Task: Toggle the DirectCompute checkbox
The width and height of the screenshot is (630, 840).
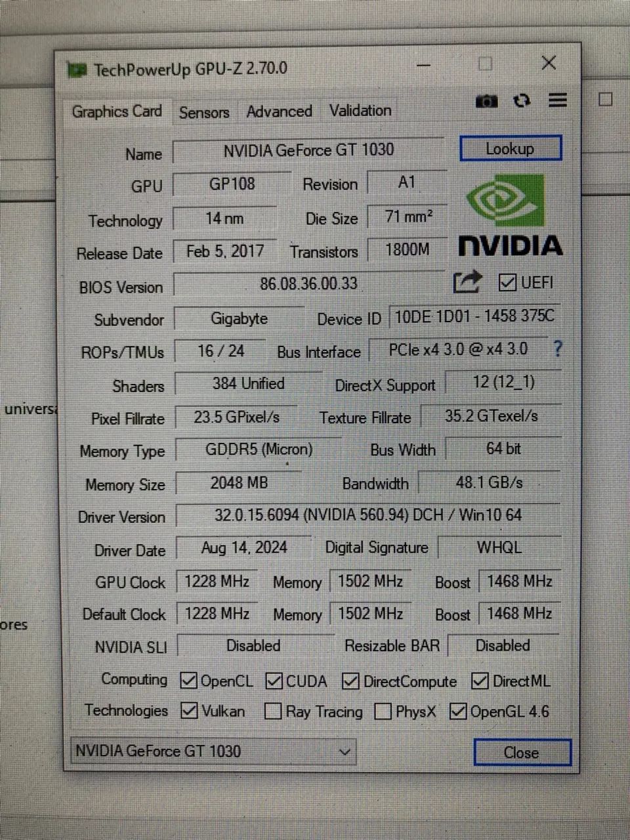Action: (x=350, y=682)
